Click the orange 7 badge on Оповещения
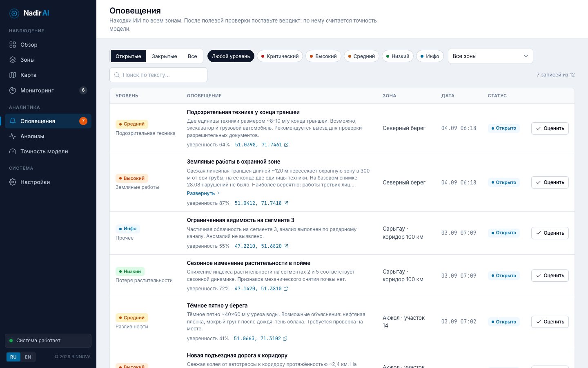The height and width of the screenshot is (368, 588). click(83, 121)
